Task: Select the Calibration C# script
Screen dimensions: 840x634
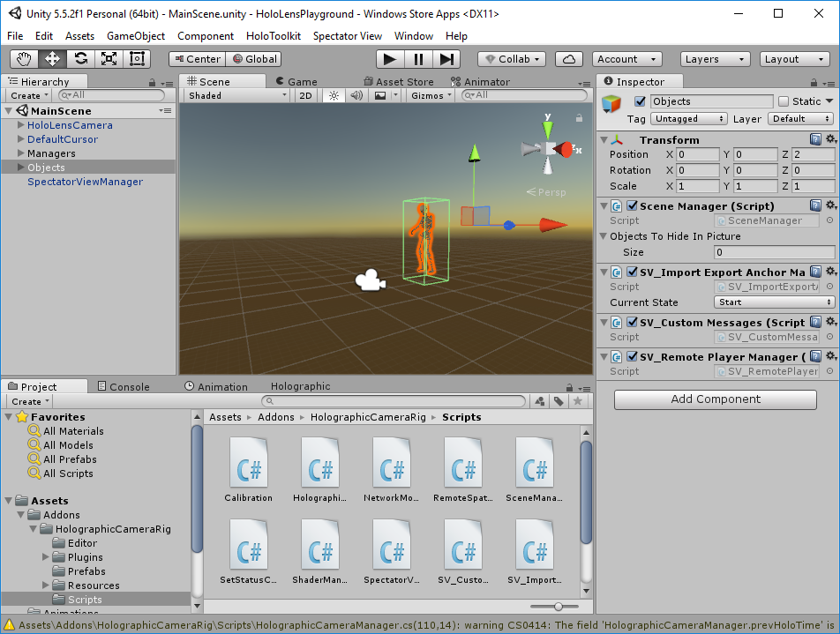Action: (x=249, y=470)
